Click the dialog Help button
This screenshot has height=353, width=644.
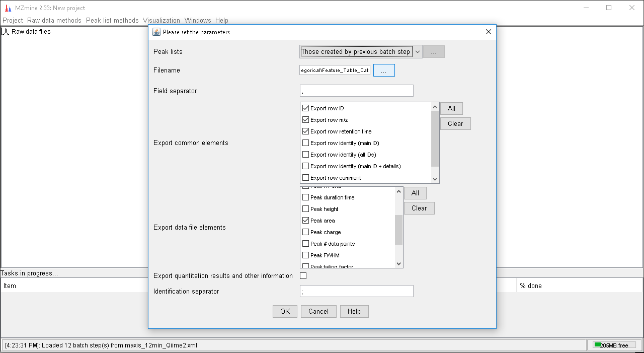click(x=354, y=311)
